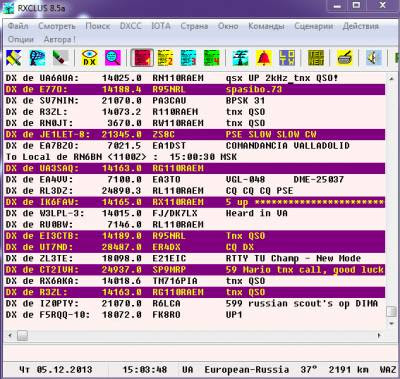Image resolution: width=400 pixels, height=379 pixels.
Task: Open the Файл menu
Action: (x=18, y=26)
